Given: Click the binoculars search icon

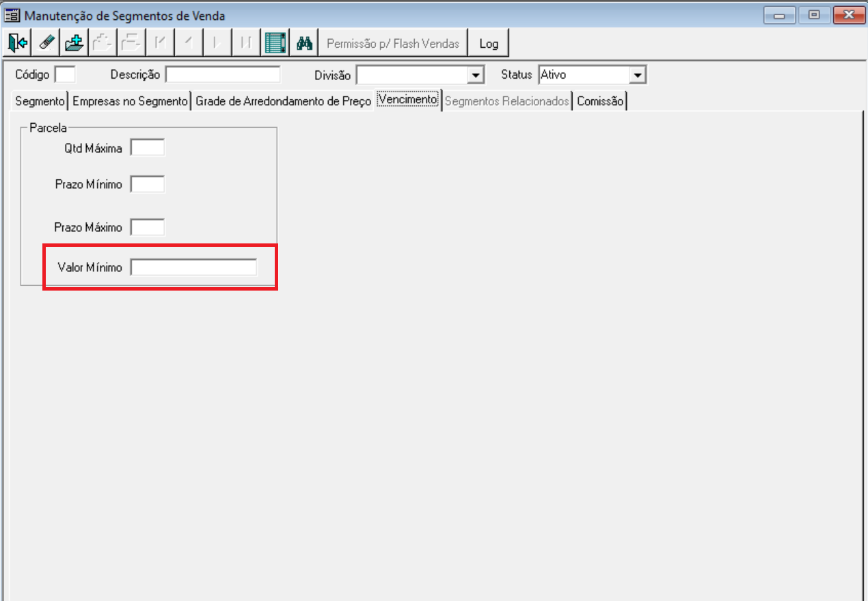Looking at the screenshot, I should point(304,43).
